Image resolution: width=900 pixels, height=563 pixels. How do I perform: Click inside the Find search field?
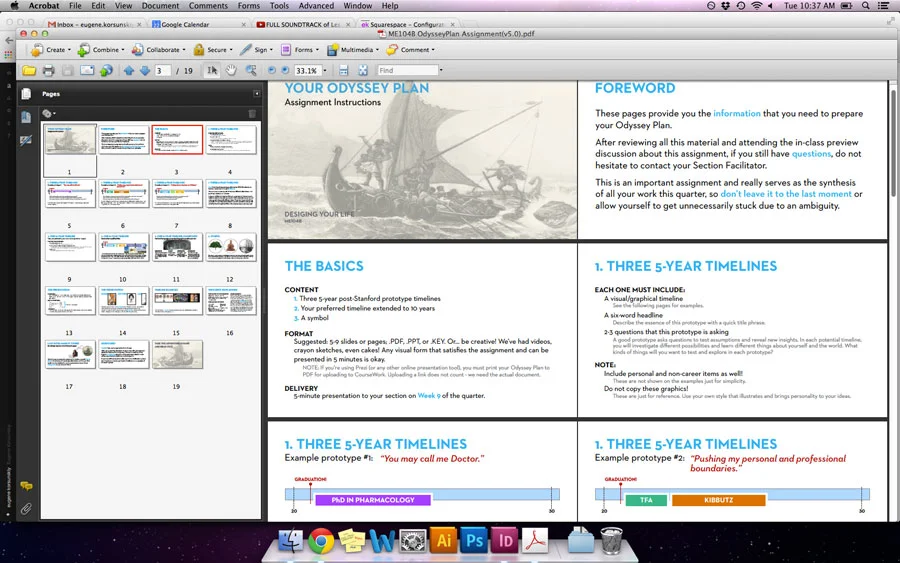tap(407, 70)
